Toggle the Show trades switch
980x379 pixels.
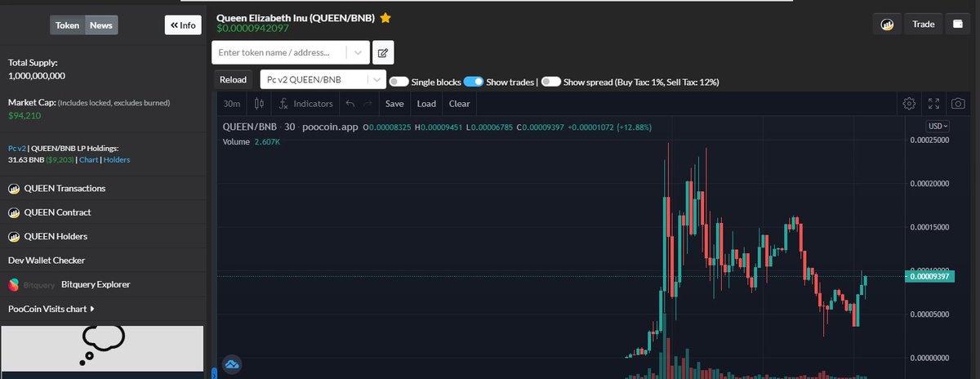pyautogui.click(x=473, y=82)
